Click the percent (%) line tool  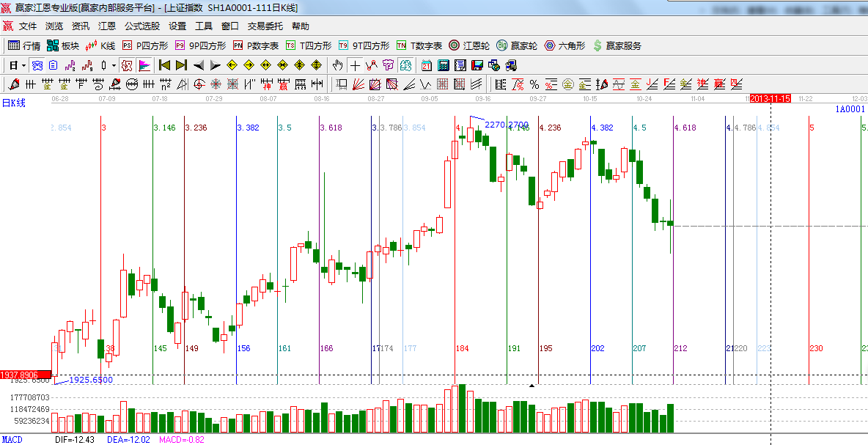(534, 84)
